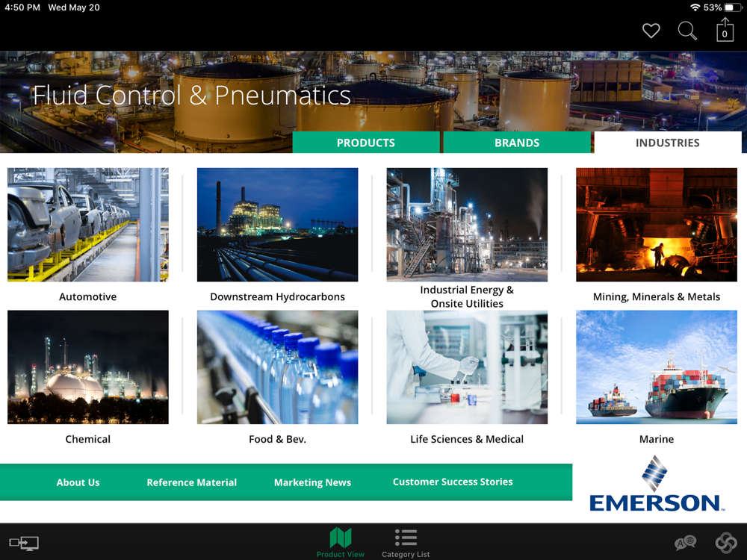Viewport: 747px width, 560px height.
Task: Switch to the PRODUCTS tab
Action: tap(366, 143)
